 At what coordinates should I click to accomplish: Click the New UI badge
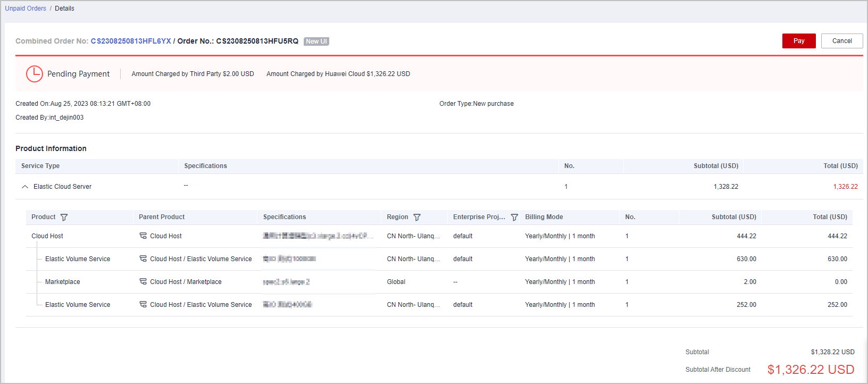316,41
